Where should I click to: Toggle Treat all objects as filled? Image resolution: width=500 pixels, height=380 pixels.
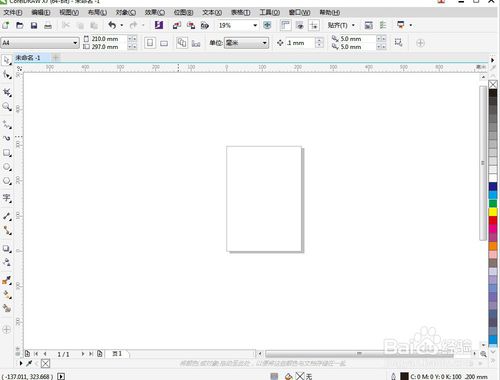398,42
